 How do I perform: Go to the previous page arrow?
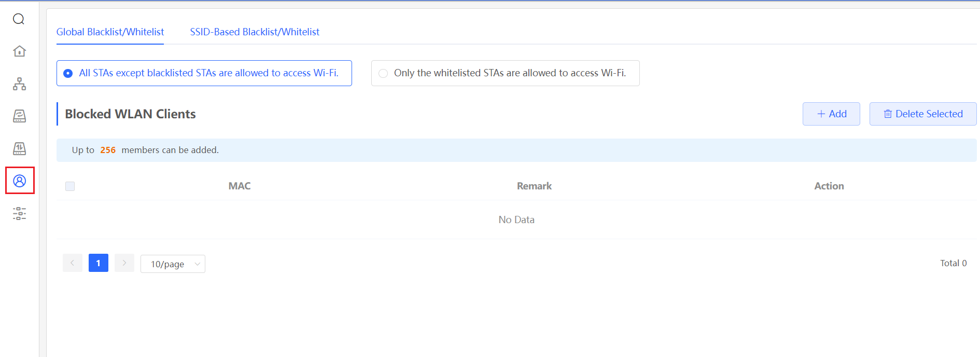pos(73,263)
